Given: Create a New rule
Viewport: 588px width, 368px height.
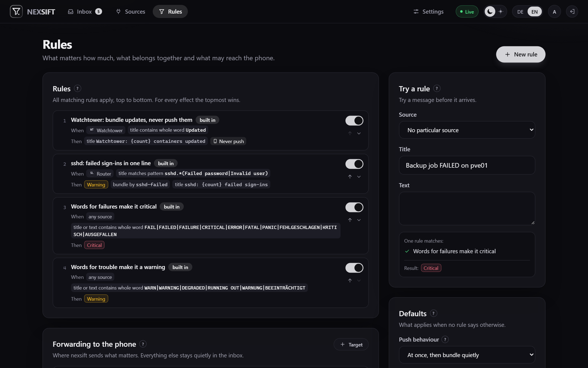Looking at the screenshot, I should click(x=520, y=54).
